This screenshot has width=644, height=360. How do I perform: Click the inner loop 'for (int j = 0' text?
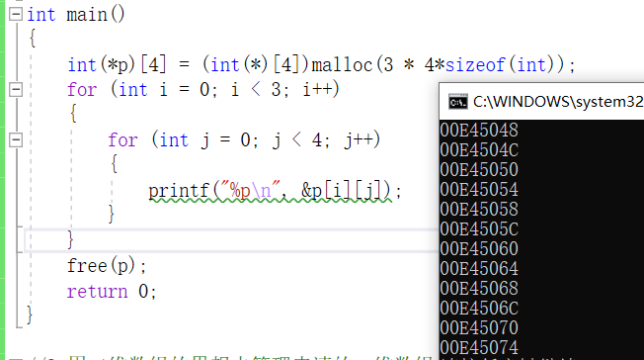pyautogui.click(x=180, y=140)
